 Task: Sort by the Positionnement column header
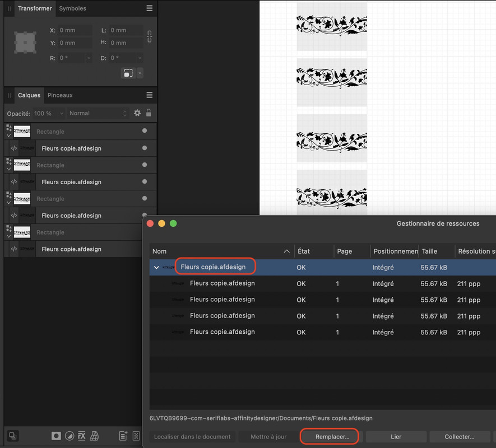tap(395, 251)
